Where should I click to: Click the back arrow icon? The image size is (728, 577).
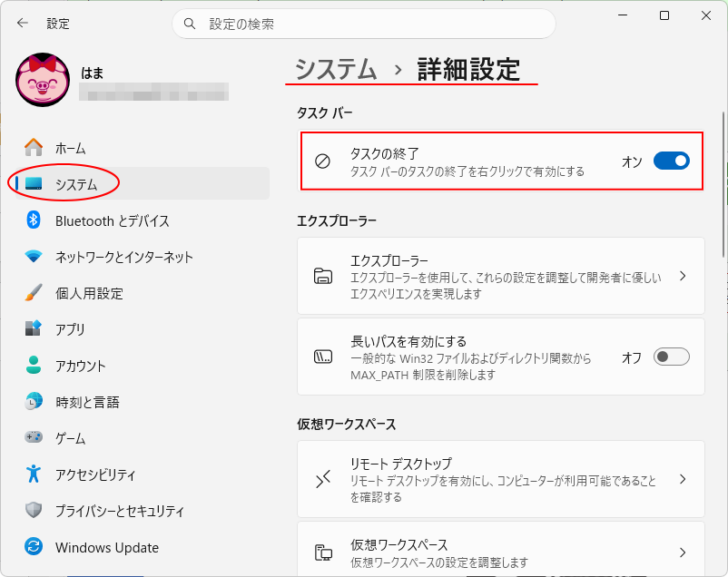click(x=22, y=23)
